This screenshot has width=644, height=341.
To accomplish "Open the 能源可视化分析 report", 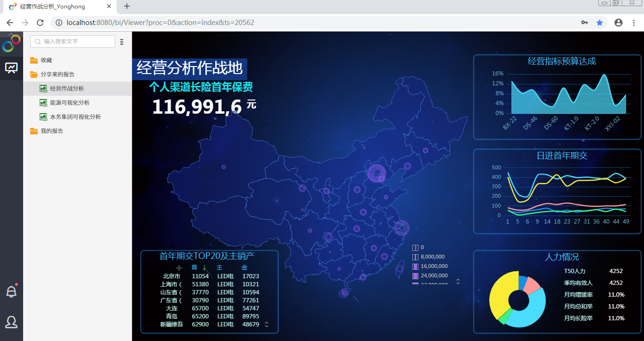I will pos(69,103).
